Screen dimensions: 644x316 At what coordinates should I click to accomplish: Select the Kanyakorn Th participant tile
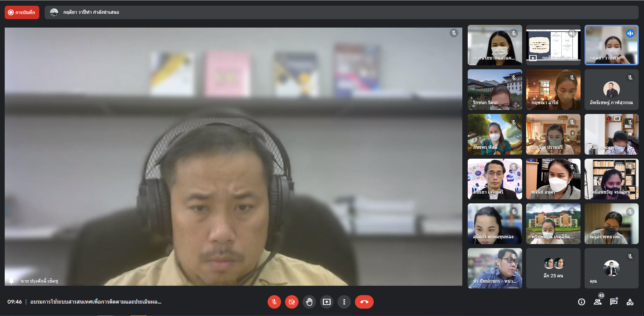coord(611,134)
